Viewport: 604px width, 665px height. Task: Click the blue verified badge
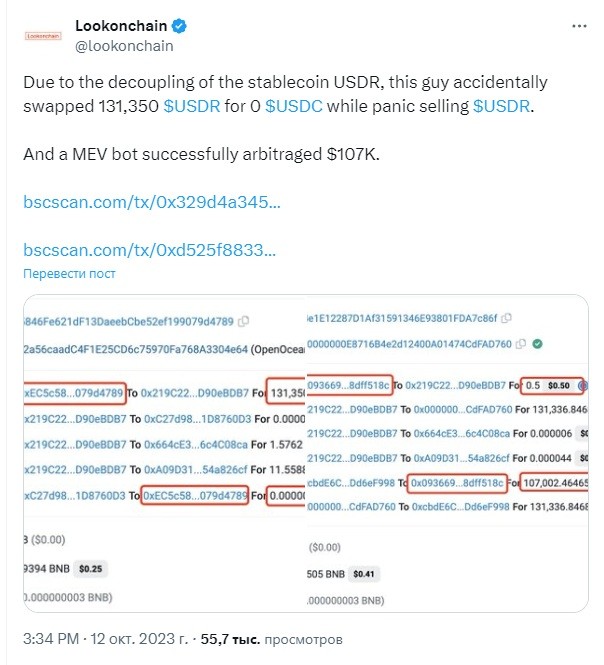(x=179, y=26)
